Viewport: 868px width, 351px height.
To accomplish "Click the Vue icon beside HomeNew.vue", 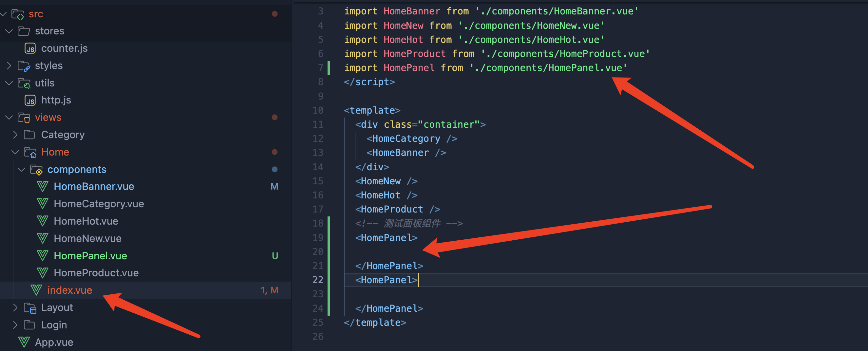I will [x=43, y=238].
